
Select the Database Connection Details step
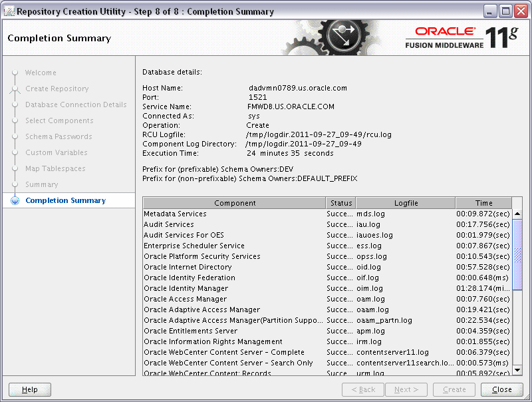tap(75, 104)
